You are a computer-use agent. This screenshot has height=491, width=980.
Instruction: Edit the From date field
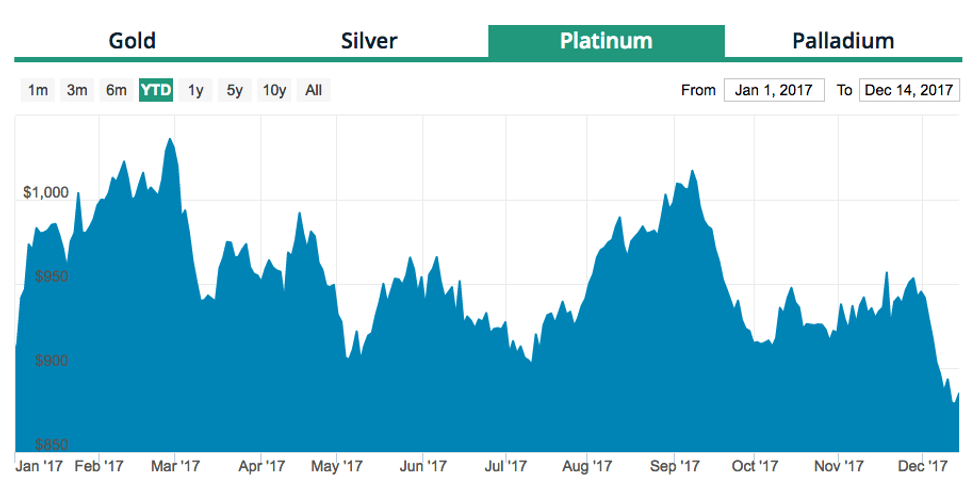click(774, 90)
